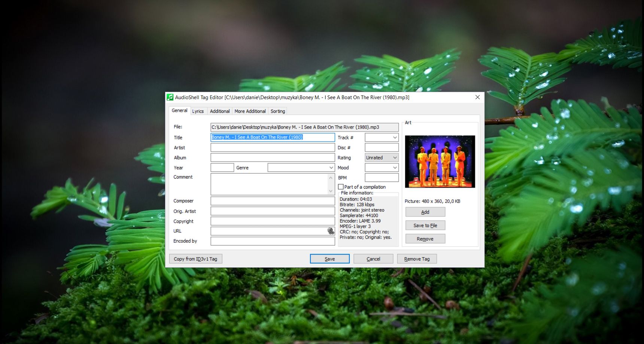The width and height of the screenshot is (644, 344).
Task: Click the Disc # input field
Action: [382, 148]
